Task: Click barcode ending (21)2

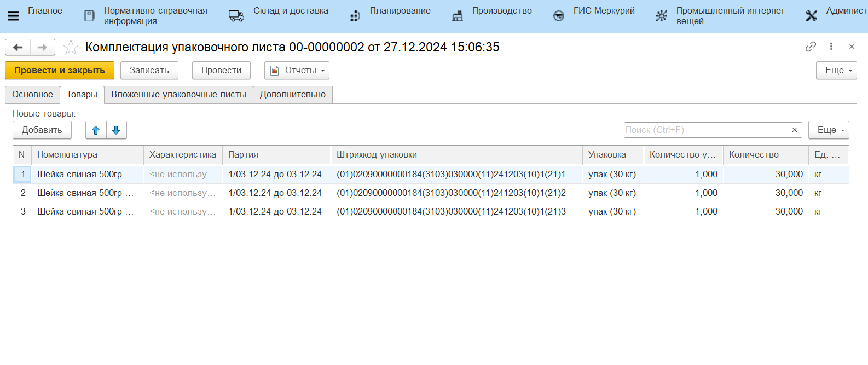Action: pos(456,193)
